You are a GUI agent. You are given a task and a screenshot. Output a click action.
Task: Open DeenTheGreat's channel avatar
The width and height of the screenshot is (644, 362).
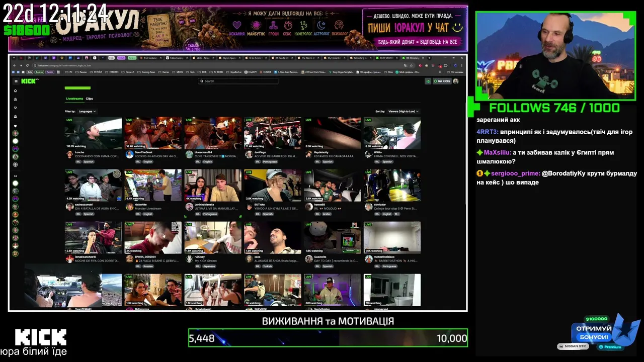[x=129, y=154]
